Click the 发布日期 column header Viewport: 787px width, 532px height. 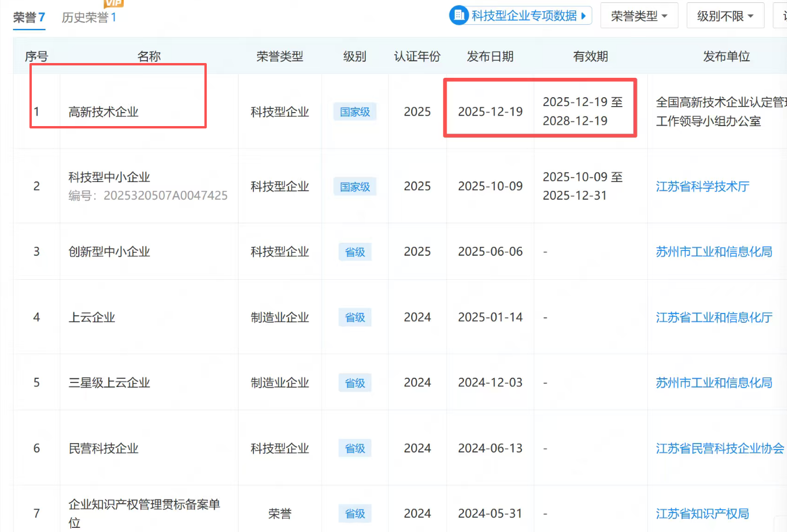coord(490,57)
